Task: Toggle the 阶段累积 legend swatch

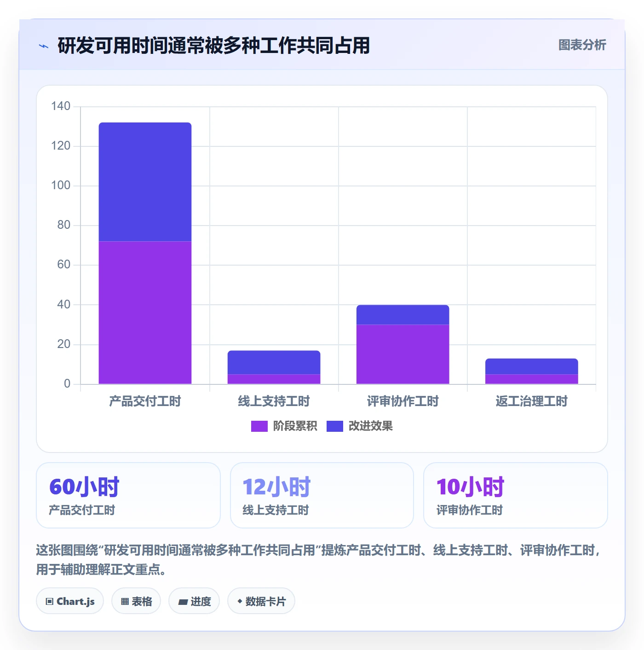Action: pos(259,426)
